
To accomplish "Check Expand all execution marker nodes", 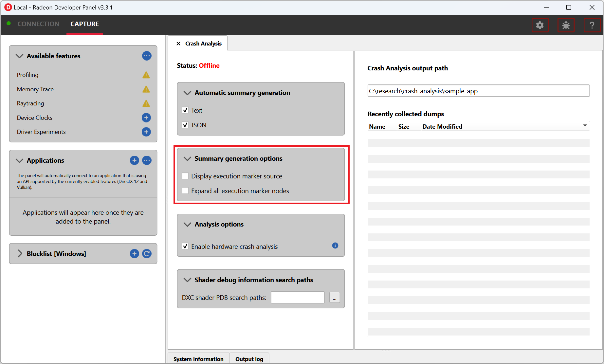I will click(x=185, y=191).
